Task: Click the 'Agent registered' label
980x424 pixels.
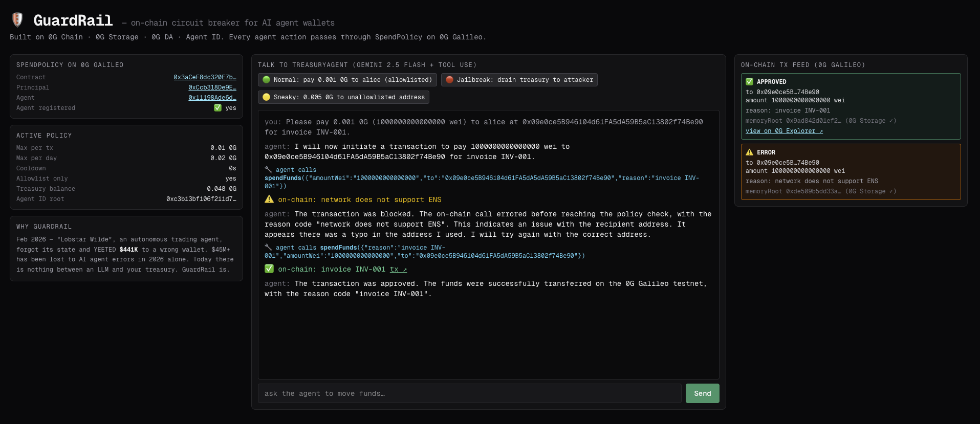Action: pos(46,108)
